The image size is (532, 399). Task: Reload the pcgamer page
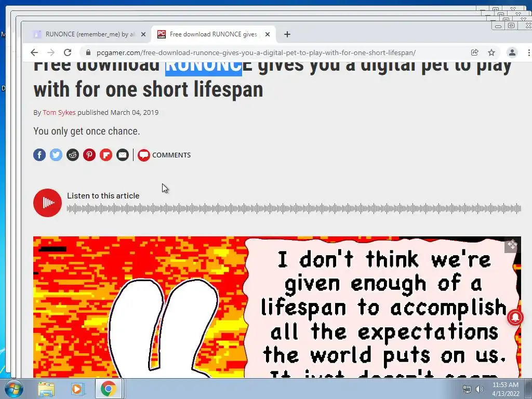(68, 52)
